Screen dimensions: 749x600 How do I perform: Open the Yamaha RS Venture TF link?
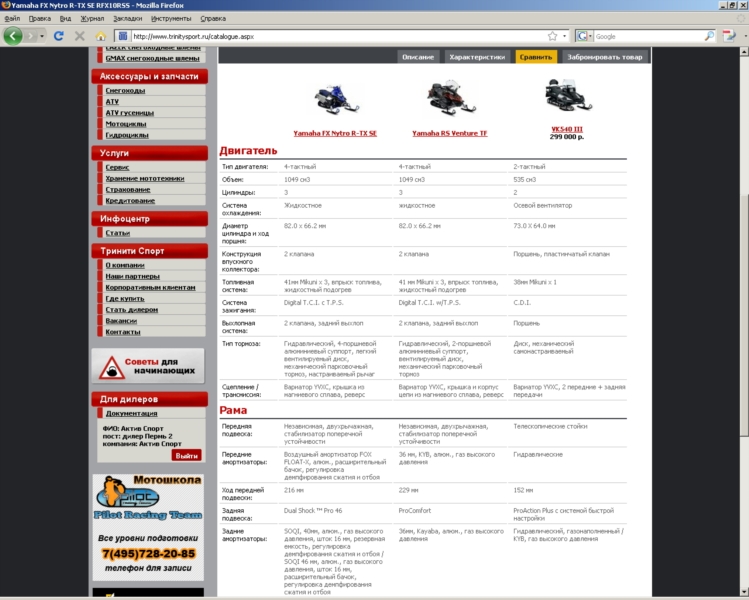[x=449, y=133]
